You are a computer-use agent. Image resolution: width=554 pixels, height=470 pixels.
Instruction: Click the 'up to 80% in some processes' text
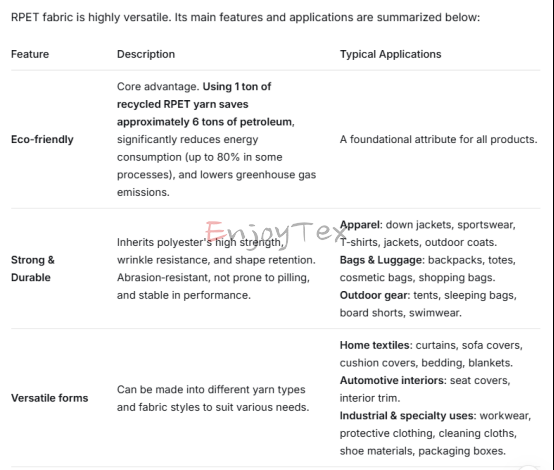point(200,166)
